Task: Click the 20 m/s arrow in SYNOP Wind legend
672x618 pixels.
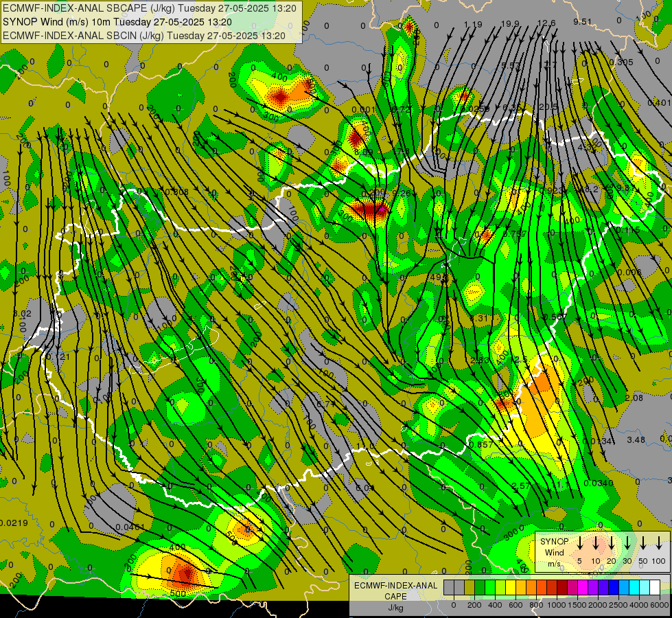Action: click(612, 543)
